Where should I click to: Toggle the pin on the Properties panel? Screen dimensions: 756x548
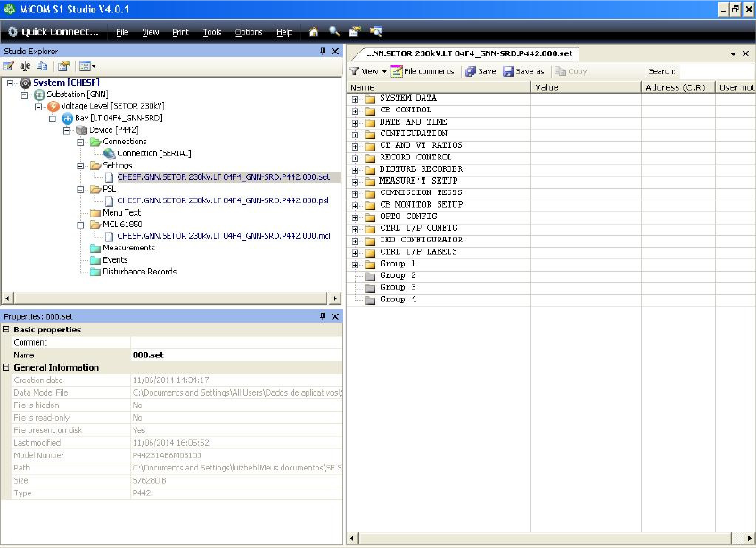point(323,316)
